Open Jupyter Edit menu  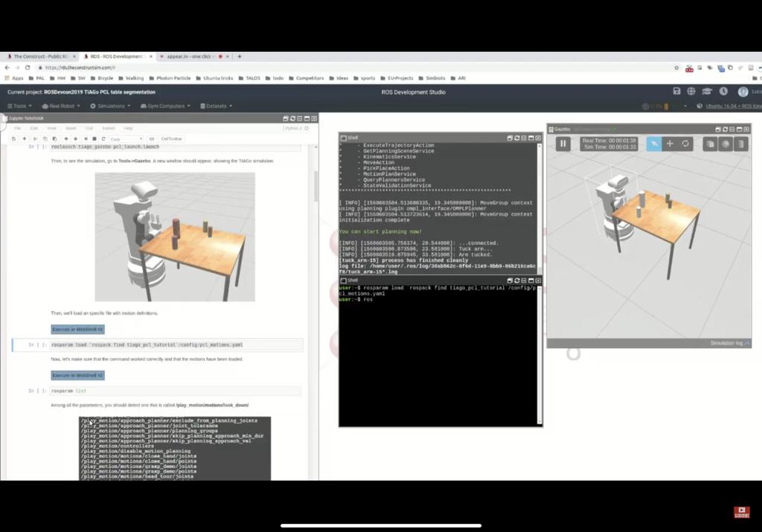pyautogui.click(x=34, y=128)
